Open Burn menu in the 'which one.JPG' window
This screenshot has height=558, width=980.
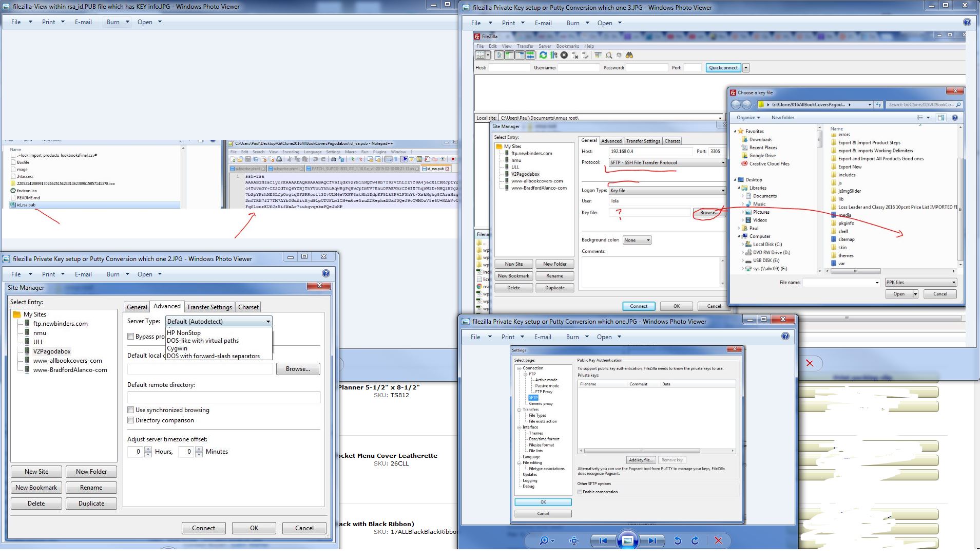click(x=578, y=337)
